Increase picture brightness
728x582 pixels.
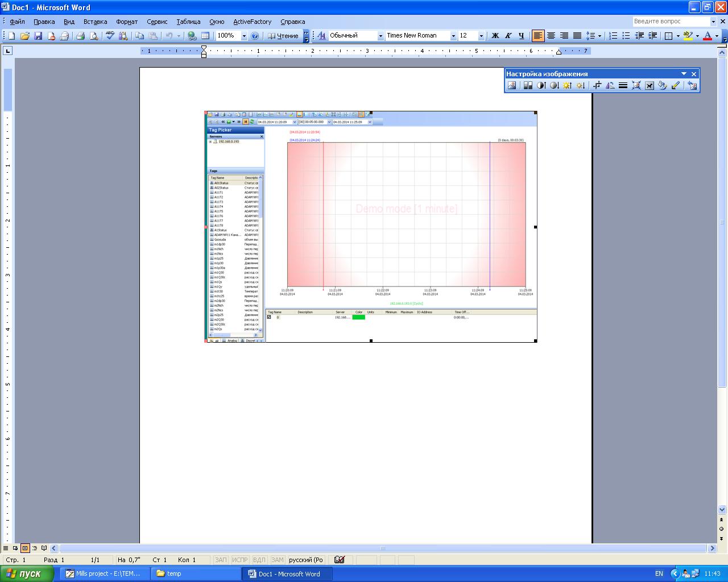[x=567, y=85]
